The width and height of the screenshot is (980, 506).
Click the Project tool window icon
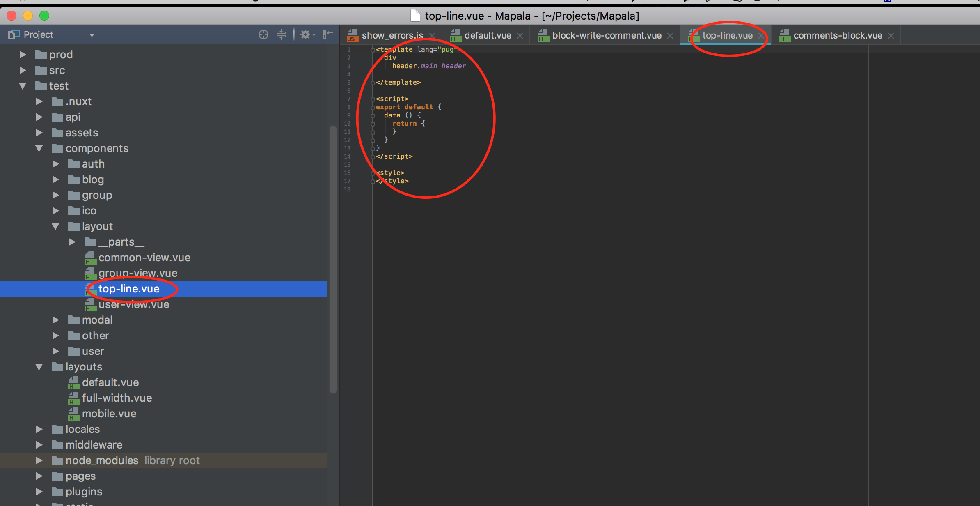coord(14,34)
